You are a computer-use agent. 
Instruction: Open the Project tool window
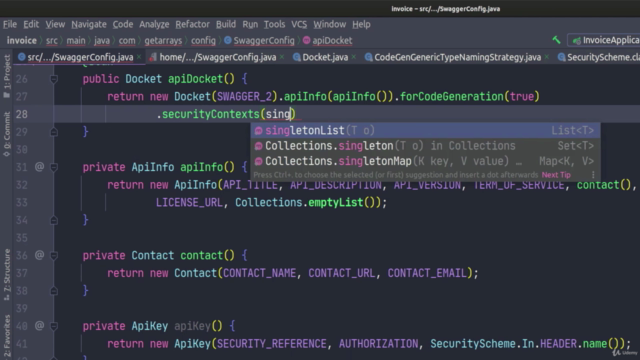tap(7, 76)
